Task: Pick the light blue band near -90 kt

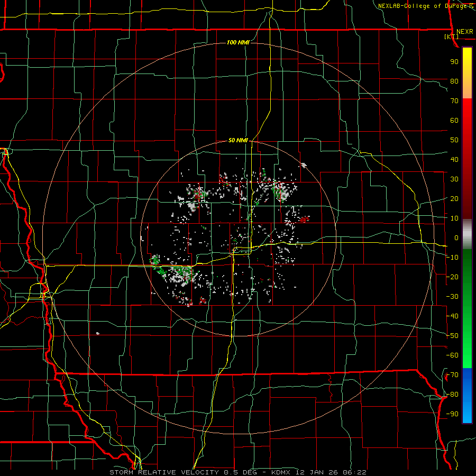Action: [x=467, y=413]
